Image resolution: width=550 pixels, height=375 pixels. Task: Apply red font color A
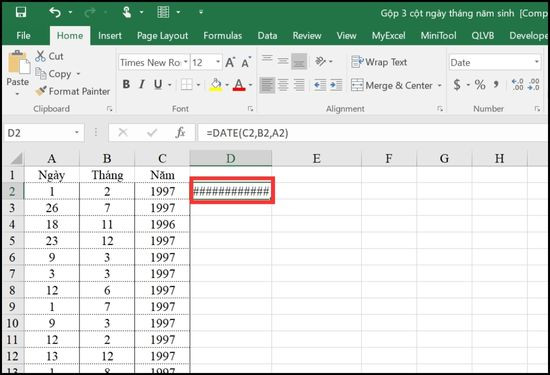(239, 85)
